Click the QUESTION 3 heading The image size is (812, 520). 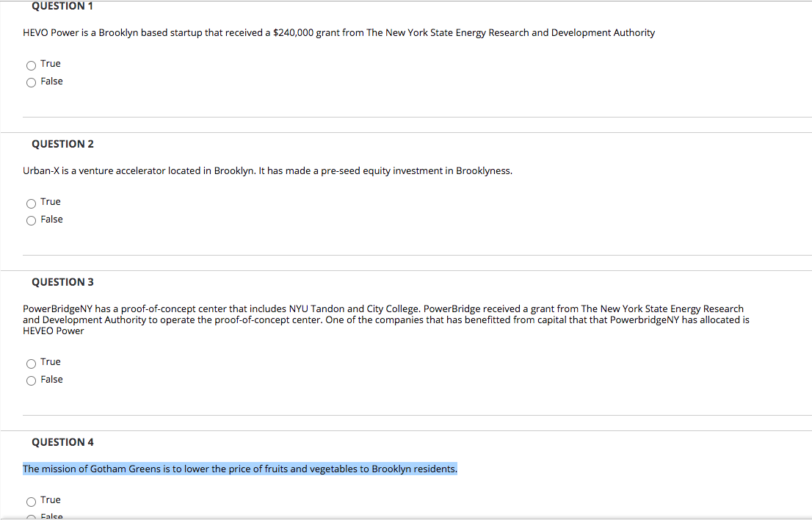pyautogui.click(x=62, y=281)
